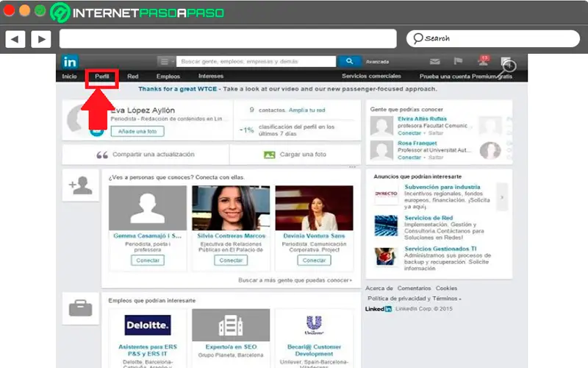Open the Silvia Contreras Marcos name link
This screenshot has width=588, height=368.
pyautogui.click(x=232, y=236)
